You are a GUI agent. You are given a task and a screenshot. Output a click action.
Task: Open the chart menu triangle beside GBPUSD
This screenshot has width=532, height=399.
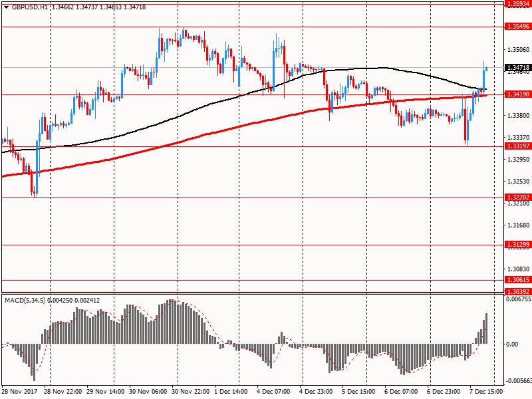pos(7,7)
